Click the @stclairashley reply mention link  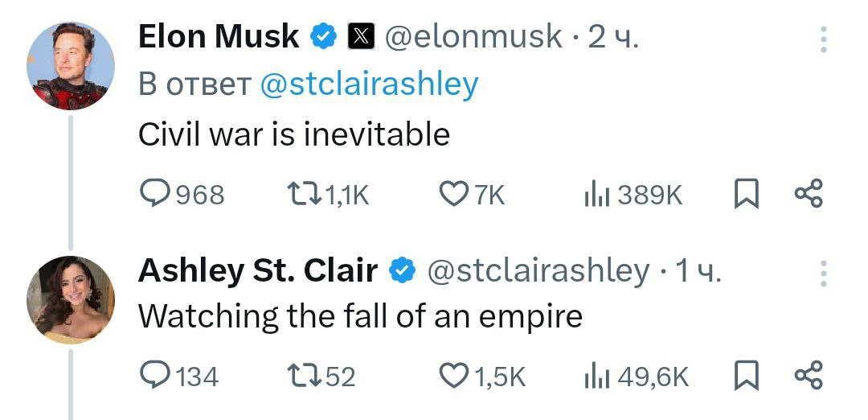click(x=369, y=84)
